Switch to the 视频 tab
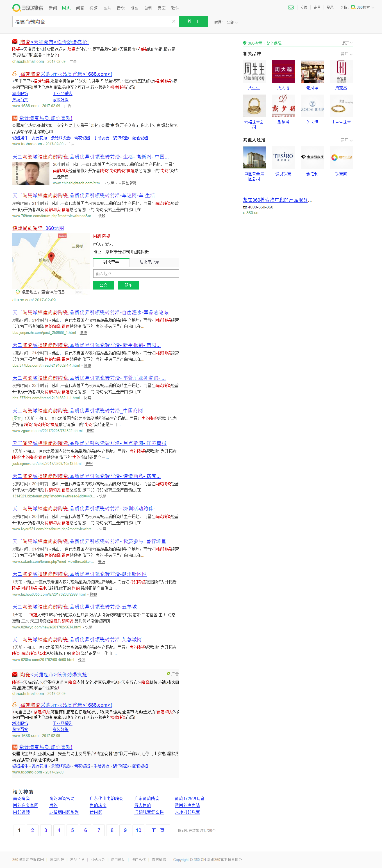This screenshot has width=382, height=868. (x=94, y=8)
